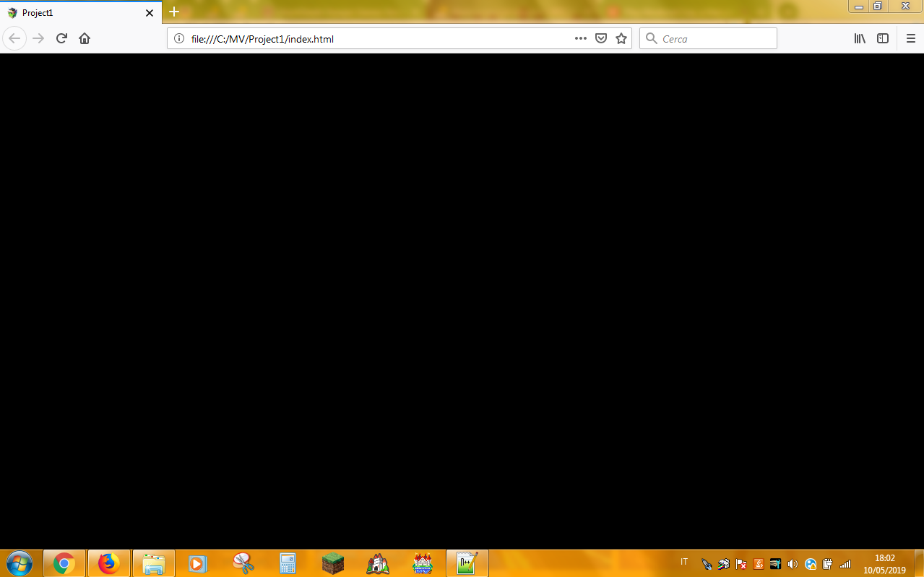The width and height of the screenshot is (924, 577).
Task: Minimize the Firefox window
Action: [x=858, y=6]
